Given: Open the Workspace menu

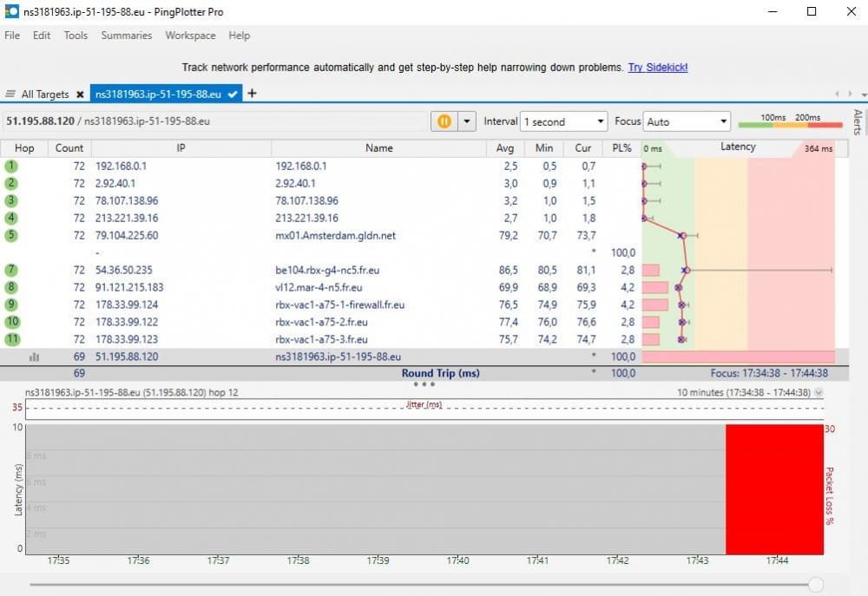Looking at the screenshot, I should (190, 36).
